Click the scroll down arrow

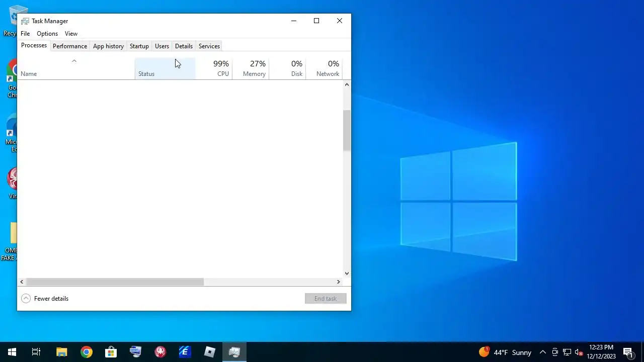[347, 274]
